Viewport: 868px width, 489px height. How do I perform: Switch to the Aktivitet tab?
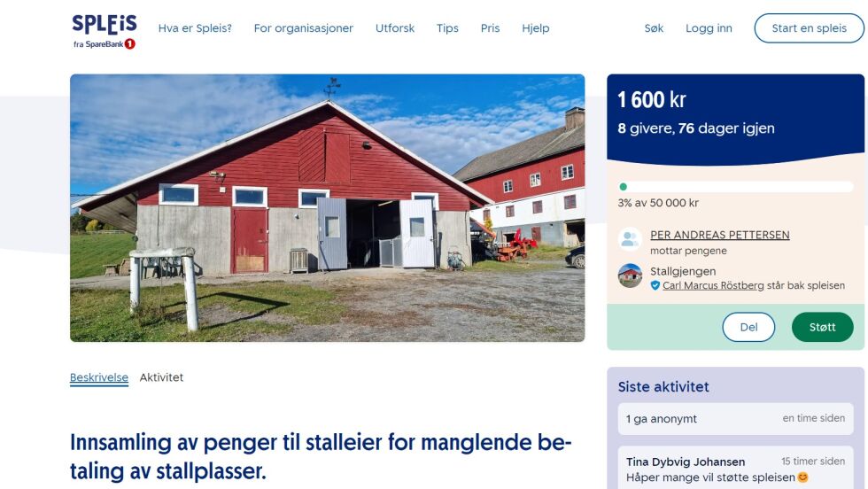[x=161, y=377]
